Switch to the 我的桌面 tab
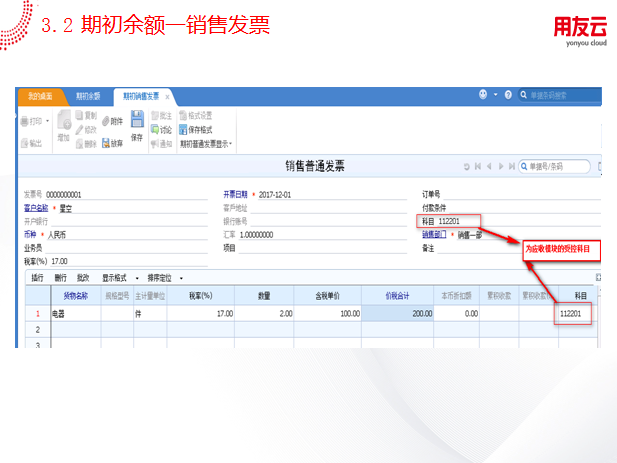 [40, 96]
